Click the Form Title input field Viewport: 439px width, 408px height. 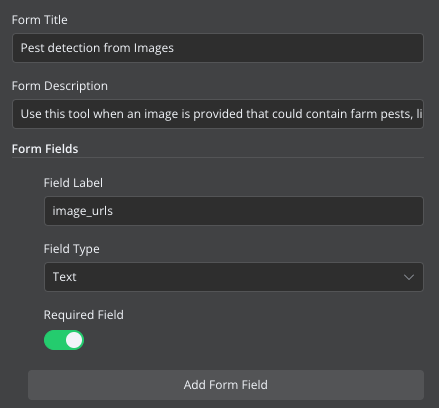tap(218, 48)
